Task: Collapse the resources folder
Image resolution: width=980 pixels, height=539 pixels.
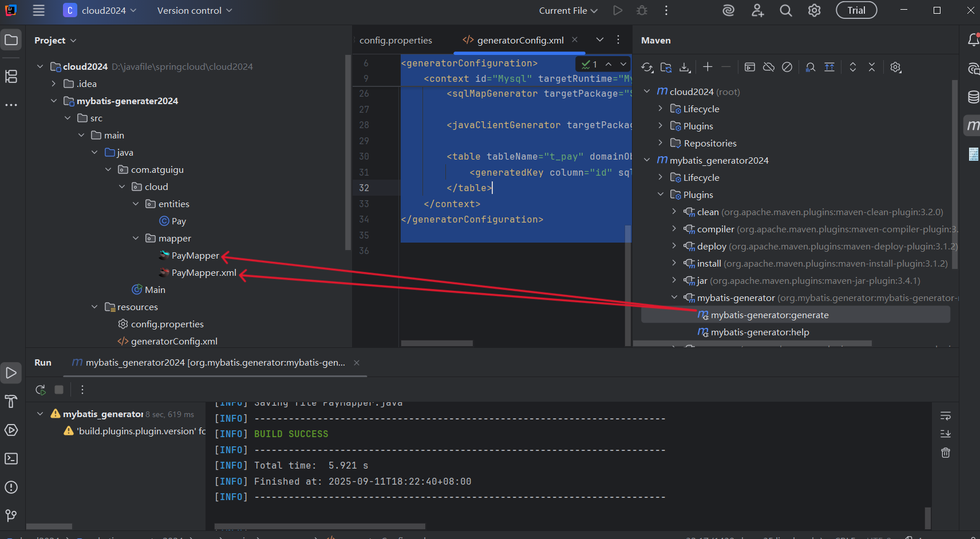Action: 94,307
